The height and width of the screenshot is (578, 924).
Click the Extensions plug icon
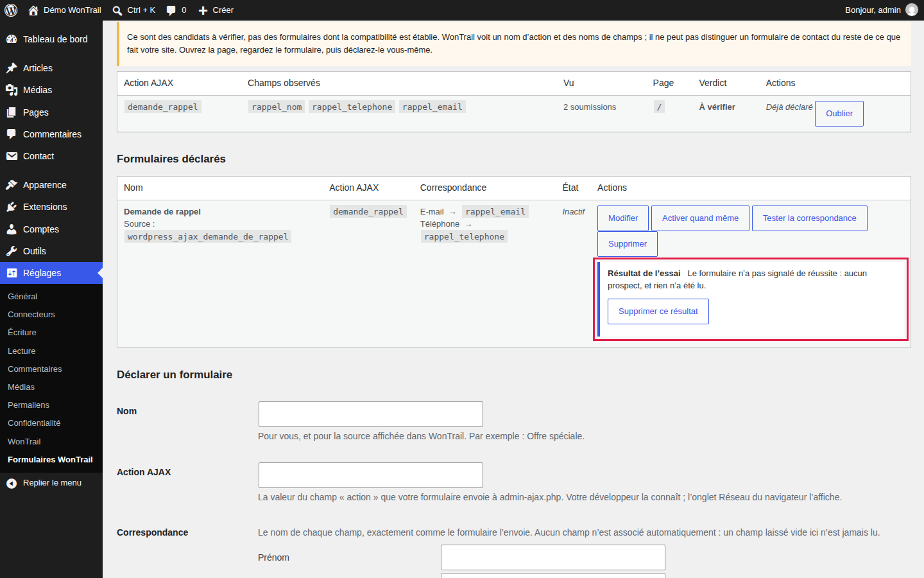(x=12, y=207)
